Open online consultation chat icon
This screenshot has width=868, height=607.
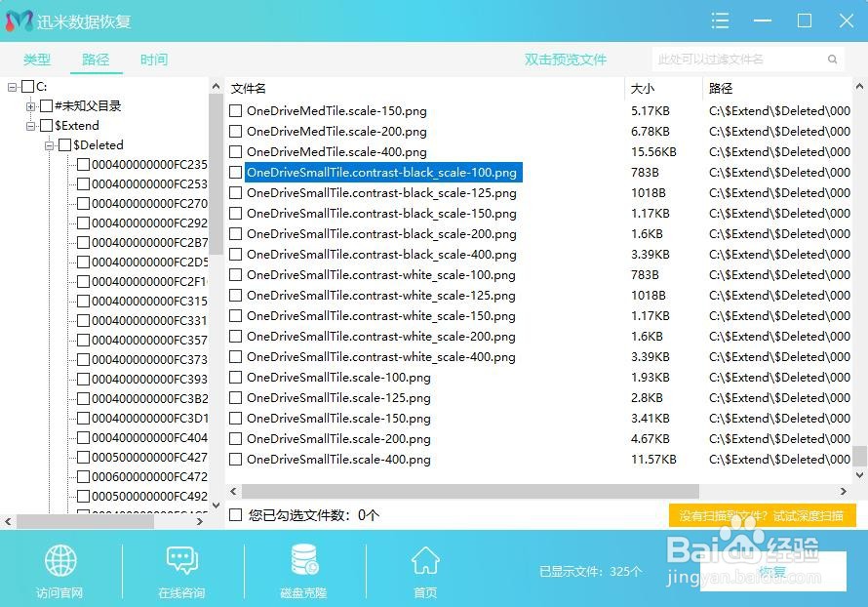[182, 560]
